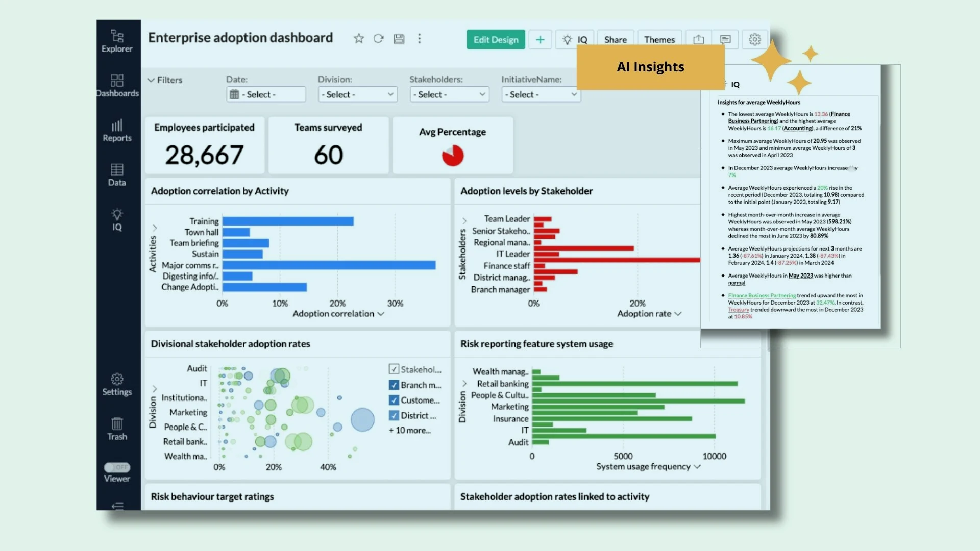Toggle the Viewer mode switch
980x551 pixels.
click(x=117, y=467)
